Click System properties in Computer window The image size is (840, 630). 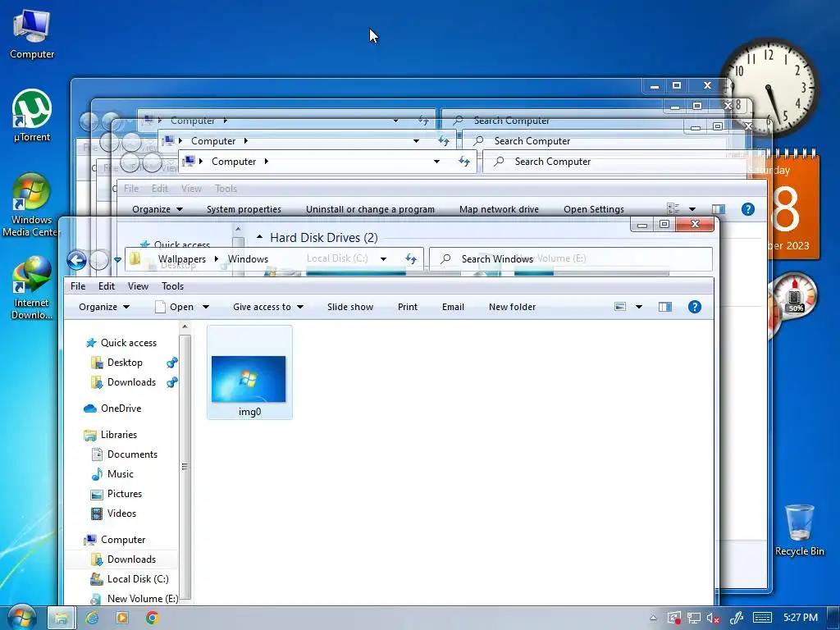tap(244, 209)
